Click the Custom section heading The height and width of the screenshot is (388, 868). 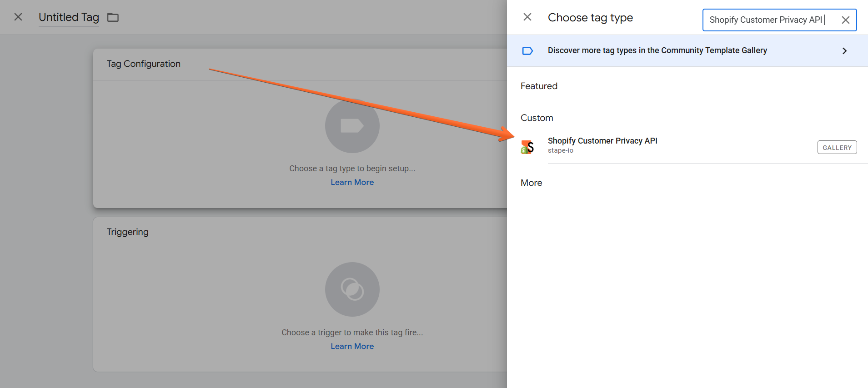(x=537, y=118)
